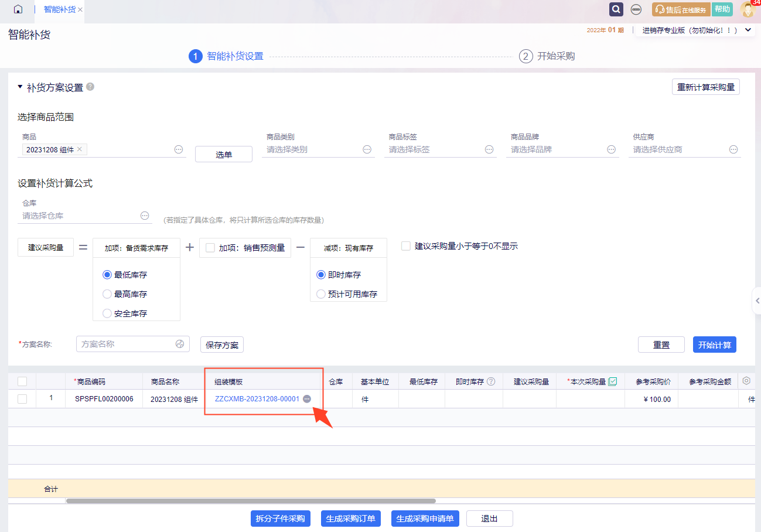Collapse the 补货方案设置 section triangle
Image resolution: width=761 pixels, height=532 pixels.
coord(20,87)
